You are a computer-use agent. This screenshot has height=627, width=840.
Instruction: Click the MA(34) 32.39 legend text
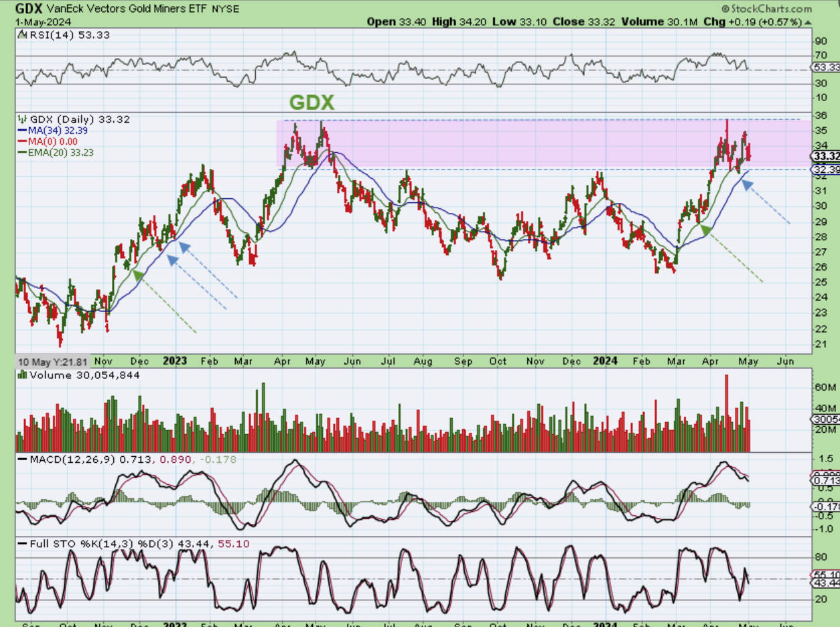[x=57, y=131]
